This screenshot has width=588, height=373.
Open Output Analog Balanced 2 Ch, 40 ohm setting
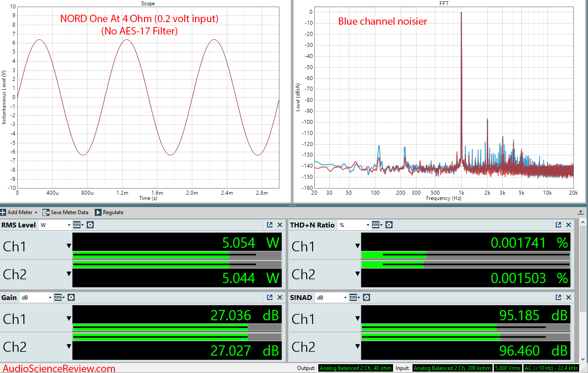point(355,368)
